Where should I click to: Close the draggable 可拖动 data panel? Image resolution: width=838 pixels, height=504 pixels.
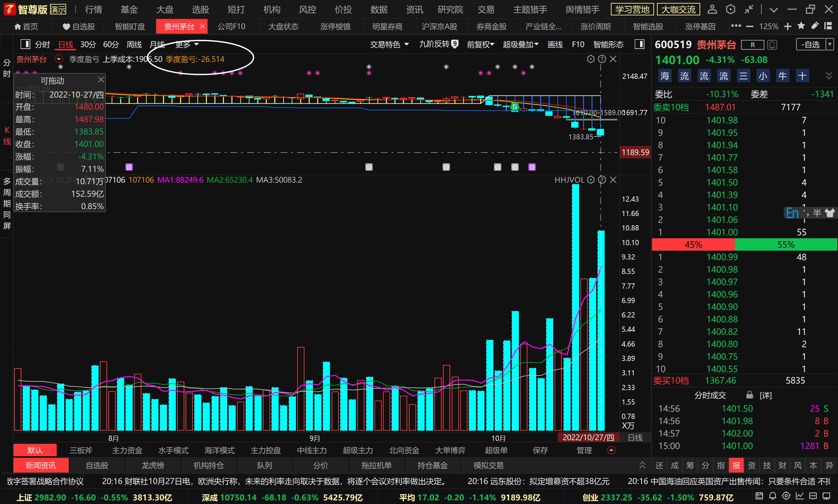pos(101,80)
